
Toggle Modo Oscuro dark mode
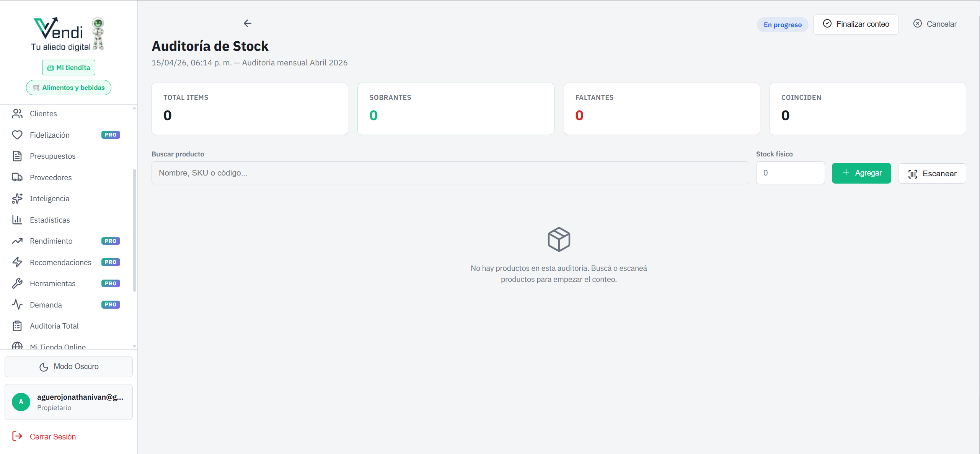[69, 366]
